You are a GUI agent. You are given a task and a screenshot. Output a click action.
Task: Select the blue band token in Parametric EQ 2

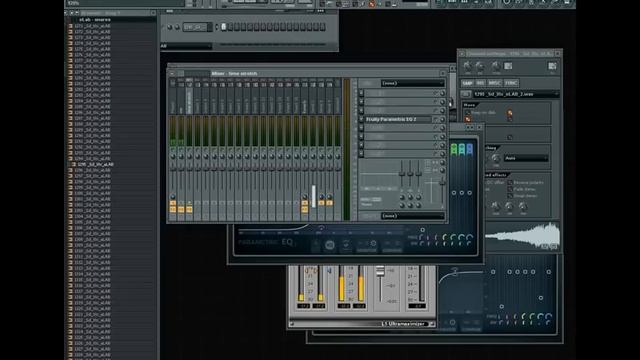[x=469, y=149]
